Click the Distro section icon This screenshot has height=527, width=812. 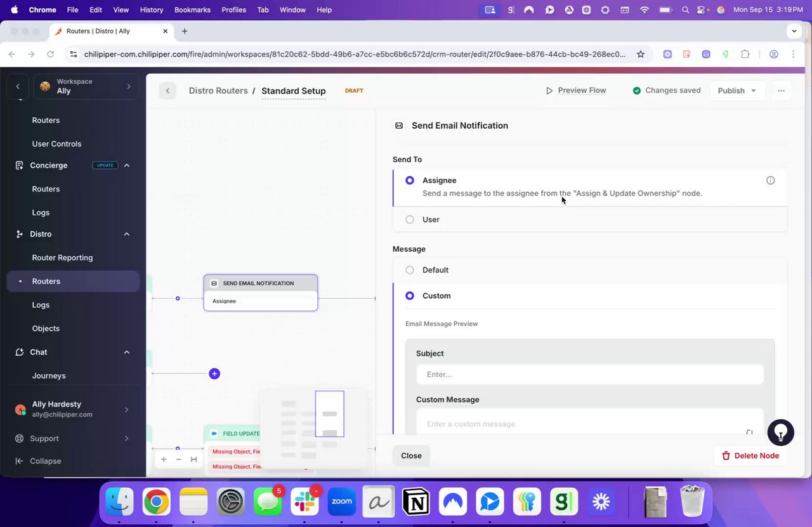(x=19, y=234)
